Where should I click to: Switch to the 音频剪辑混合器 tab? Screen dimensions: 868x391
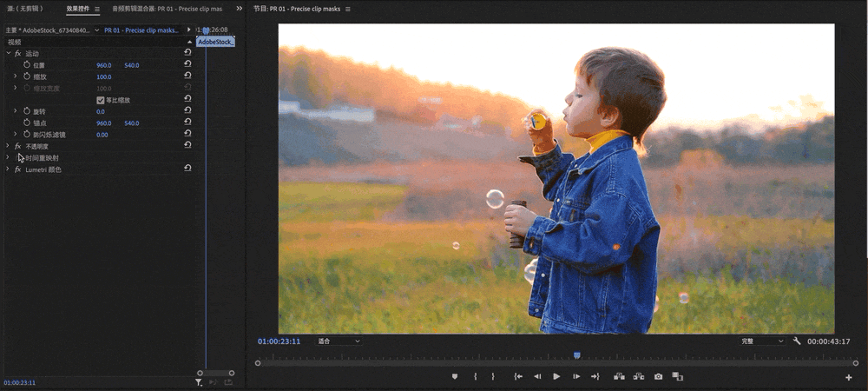coord(167,9)
